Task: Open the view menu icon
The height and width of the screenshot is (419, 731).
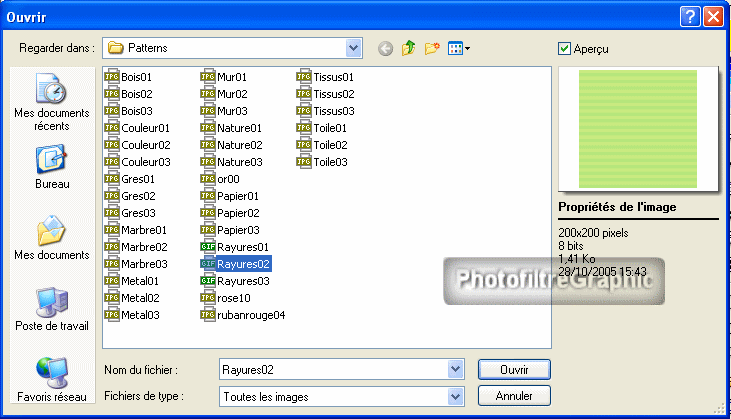Action: [458, 48]
